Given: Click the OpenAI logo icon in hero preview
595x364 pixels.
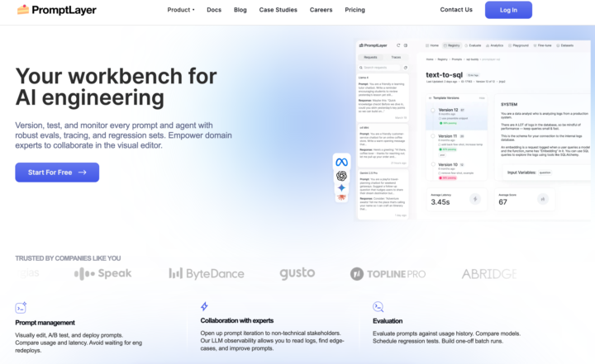Looking at the screenshot, I should click(x=341, y=176).
